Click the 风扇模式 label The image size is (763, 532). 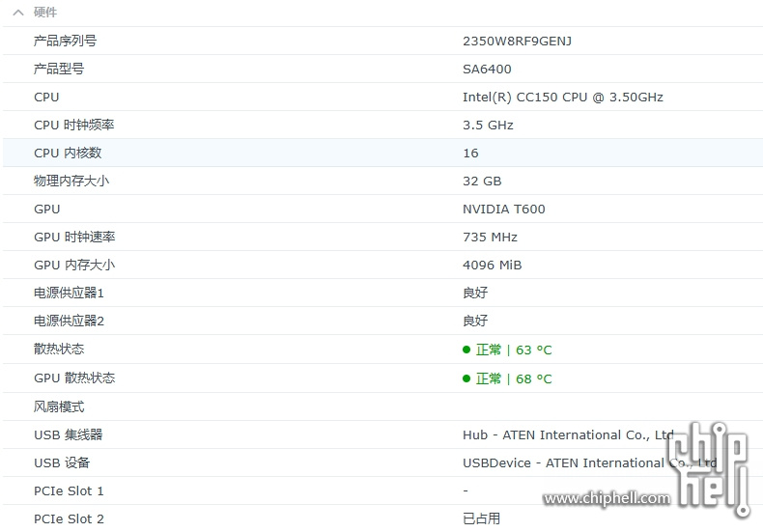[x=59, y=406]
